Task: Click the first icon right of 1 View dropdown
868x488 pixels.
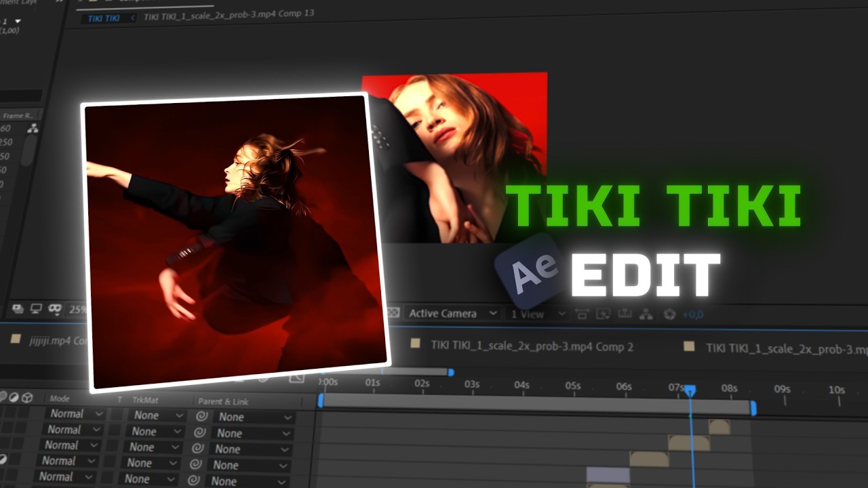Action: tap(582, 314)
